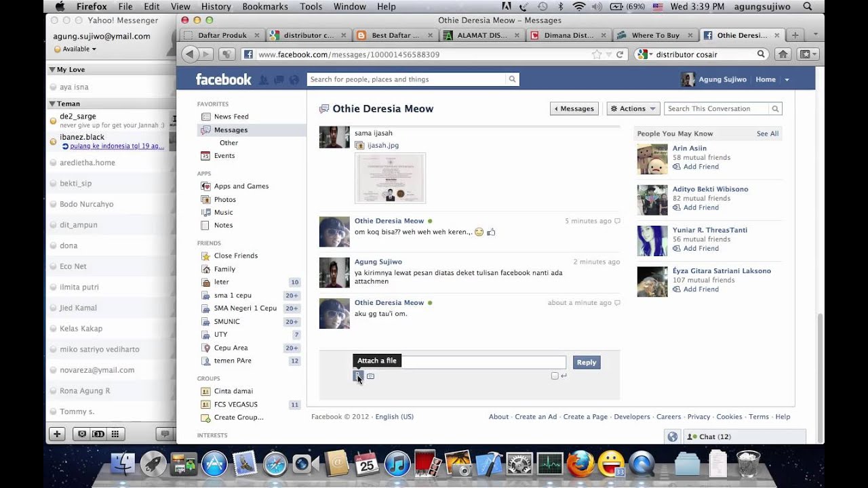Click browser back button
The width and height of the screenshot is (868, 488).
pyautogui.click(x=190, y=54)
